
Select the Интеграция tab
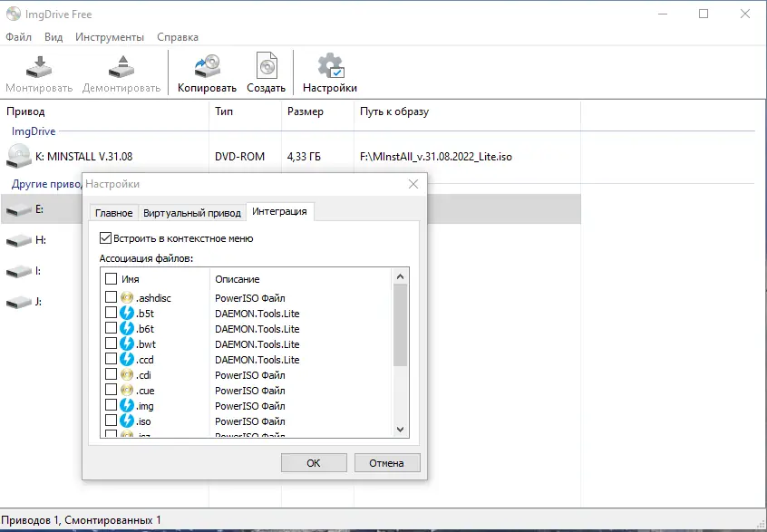click(280, 211)
